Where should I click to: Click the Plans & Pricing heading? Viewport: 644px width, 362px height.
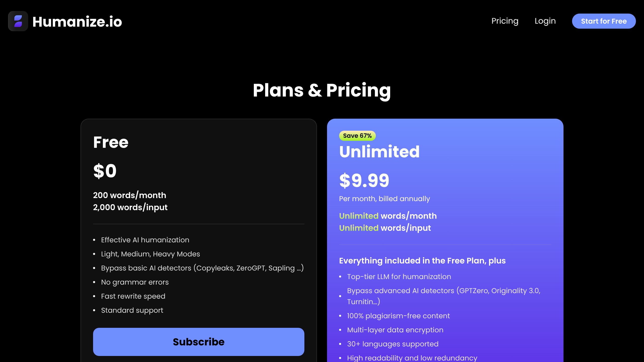[322, 90]
